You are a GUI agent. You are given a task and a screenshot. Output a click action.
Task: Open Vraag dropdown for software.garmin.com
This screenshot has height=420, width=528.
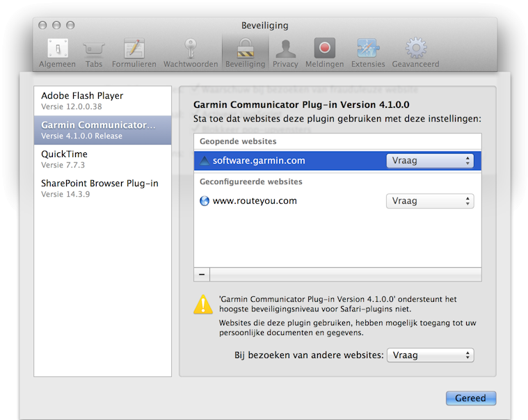tap(430, 161)
